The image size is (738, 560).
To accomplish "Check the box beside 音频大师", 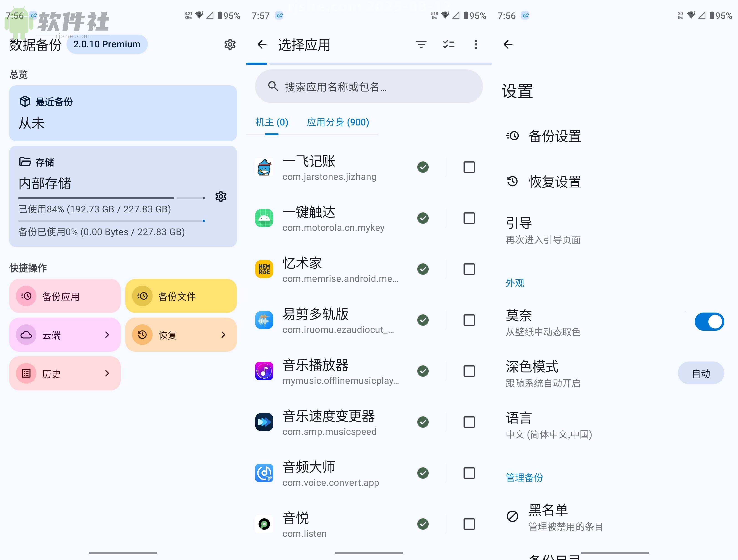I will [x=469, y=473].
